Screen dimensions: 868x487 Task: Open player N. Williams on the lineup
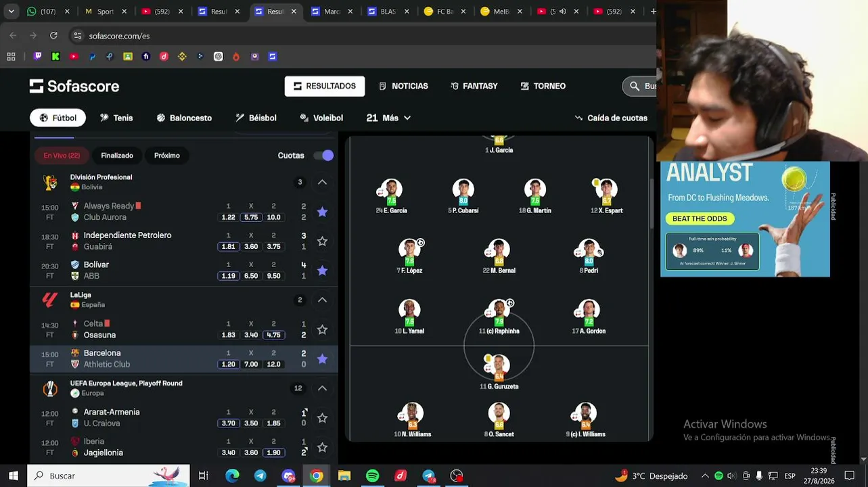click(x=412, y=420)
